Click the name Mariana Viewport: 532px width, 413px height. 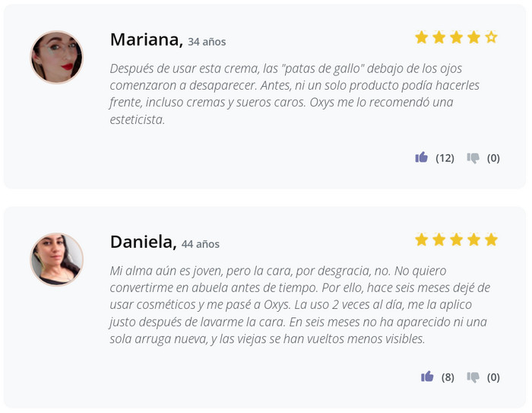(x=146, y=40)
